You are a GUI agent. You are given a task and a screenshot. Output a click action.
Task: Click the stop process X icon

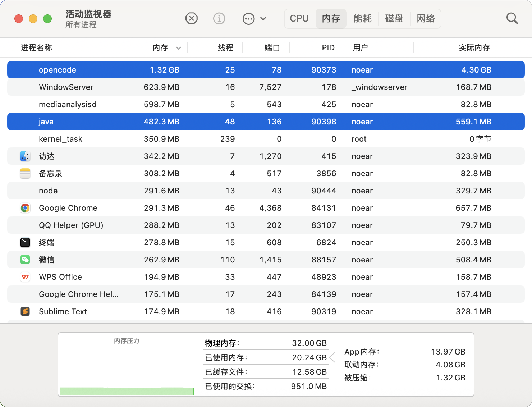pos(191,18)
